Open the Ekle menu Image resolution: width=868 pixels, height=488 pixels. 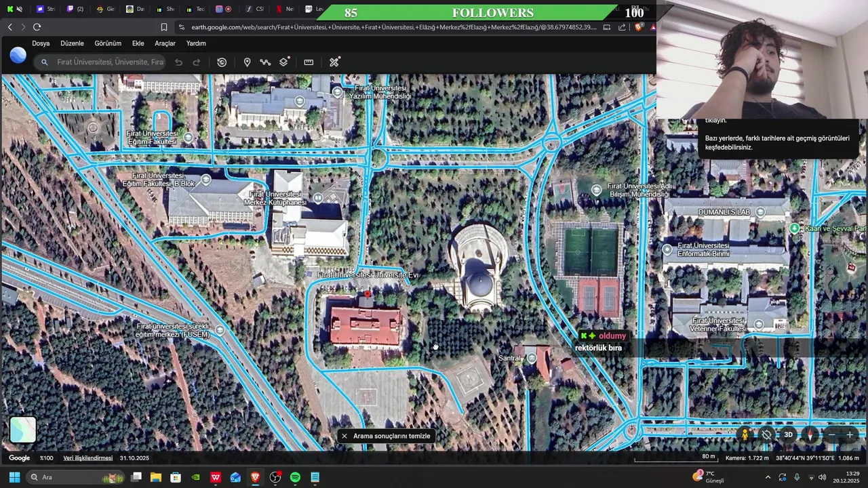click(138, 43)
